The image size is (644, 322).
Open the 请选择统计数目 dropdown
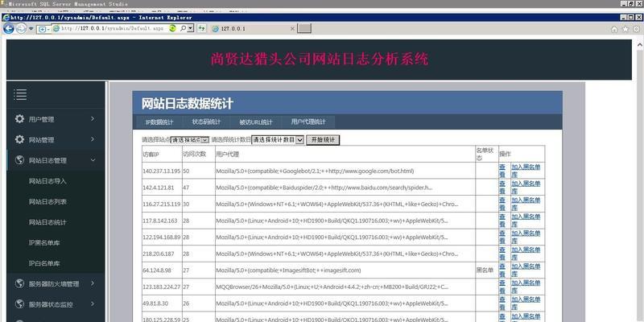(277, 139)
